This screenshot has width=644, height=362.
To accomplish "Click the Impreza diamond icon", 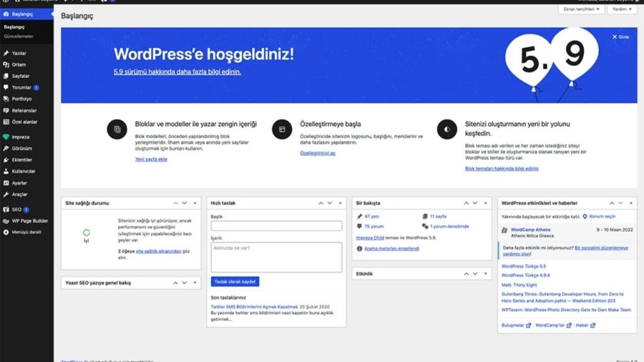I will [x=6, y=137].
